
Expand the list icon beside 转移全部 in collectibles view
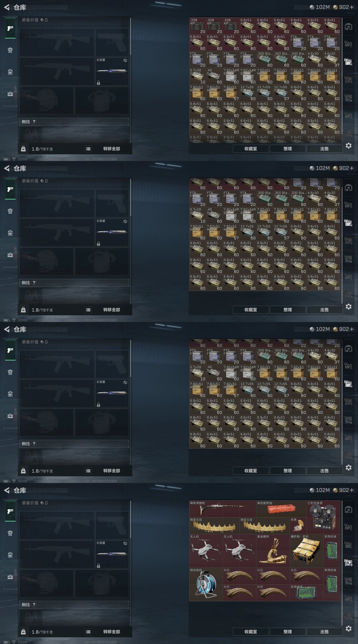(x=88, y=632)
